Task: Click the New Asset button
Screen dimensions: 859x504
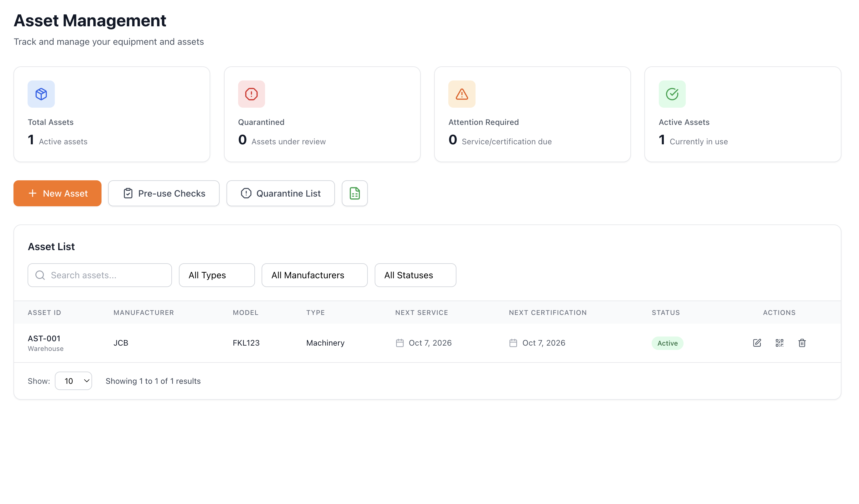Action: coord(57,193)
